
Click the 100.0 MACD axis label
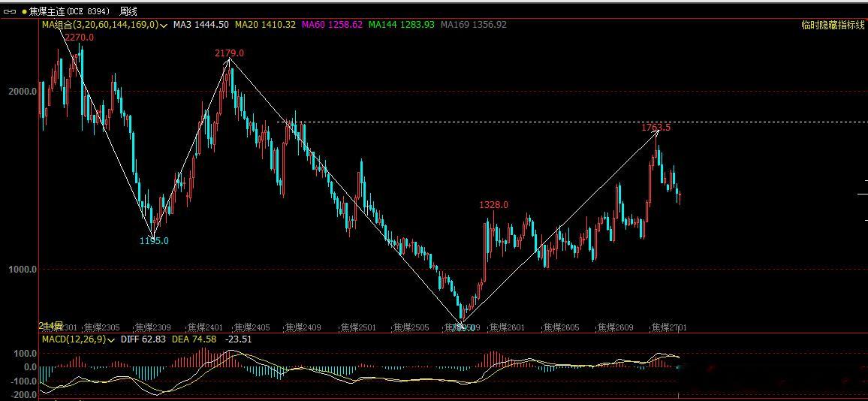pos(26,354)
